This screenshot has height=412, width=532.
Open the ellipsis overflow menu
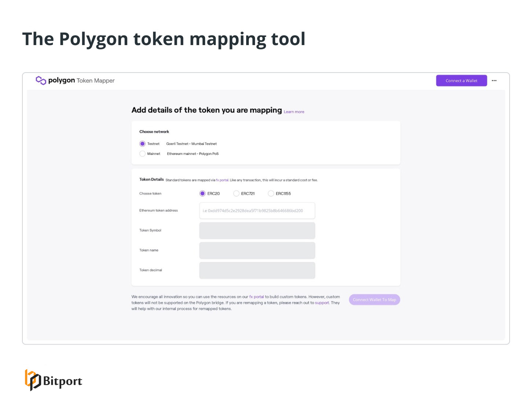(x=494, y=80)
